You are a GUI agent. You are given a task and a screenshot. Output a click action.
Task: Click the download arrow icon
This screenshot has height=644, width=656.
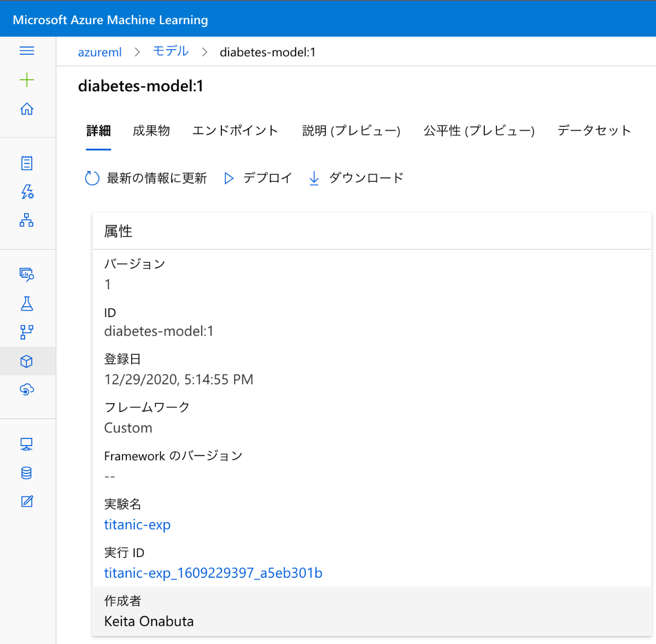point(314,178)
